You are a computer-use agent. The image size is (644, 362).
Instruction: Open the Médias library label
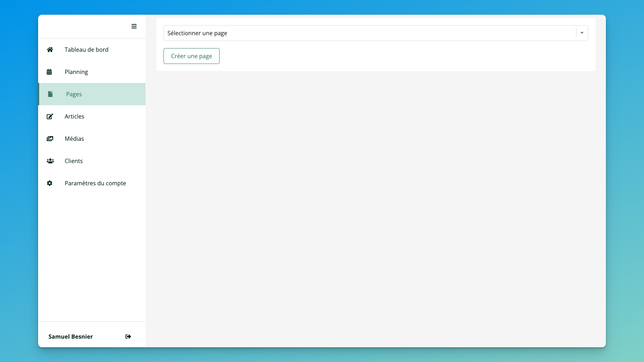click(74, 139)
